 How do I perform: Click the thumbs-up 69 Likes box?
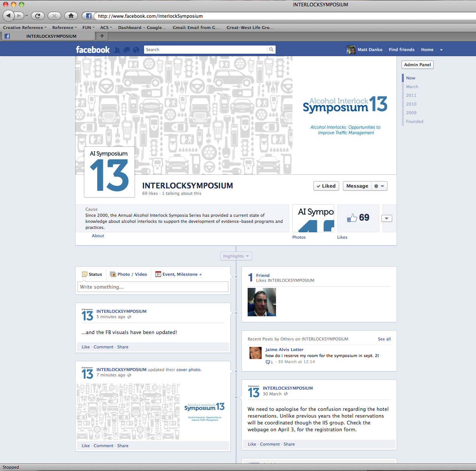(x=358, y=218)
